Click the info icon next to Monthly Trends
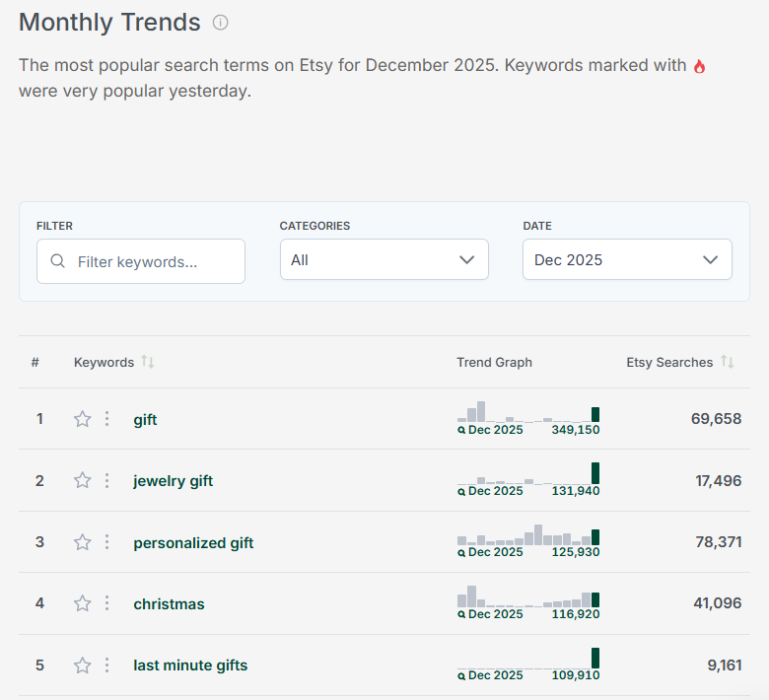 (x=220, y=23)
